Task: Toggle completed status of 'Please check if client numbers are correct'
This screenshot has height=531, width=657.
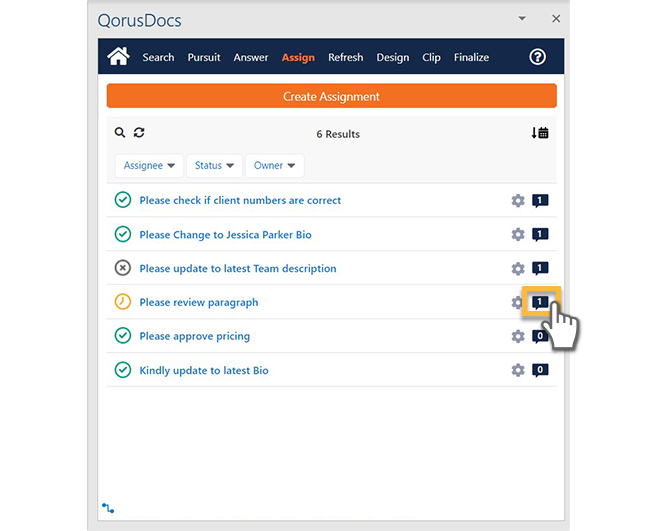Action: 123,200
